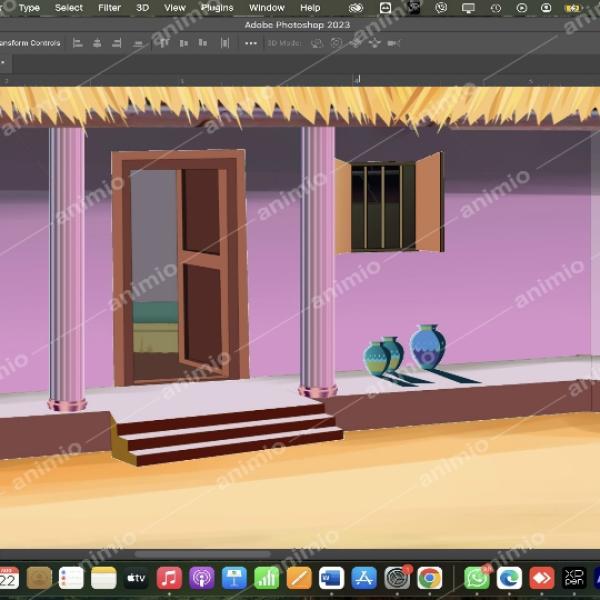The width and height of the screenshot is (600, 600).
Task: Click the 3D scale camera icon
Action: (x=393, y=43)
